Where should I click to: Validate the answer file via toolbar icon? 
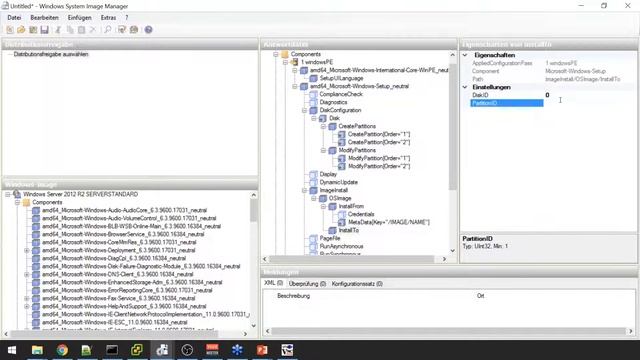(122, 30)
